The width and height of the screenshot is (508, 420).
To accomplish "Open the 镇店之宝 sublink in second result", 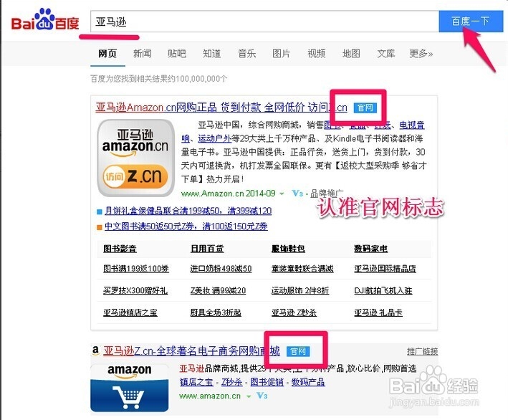I will pyautogui.click(x=196, y=382).
